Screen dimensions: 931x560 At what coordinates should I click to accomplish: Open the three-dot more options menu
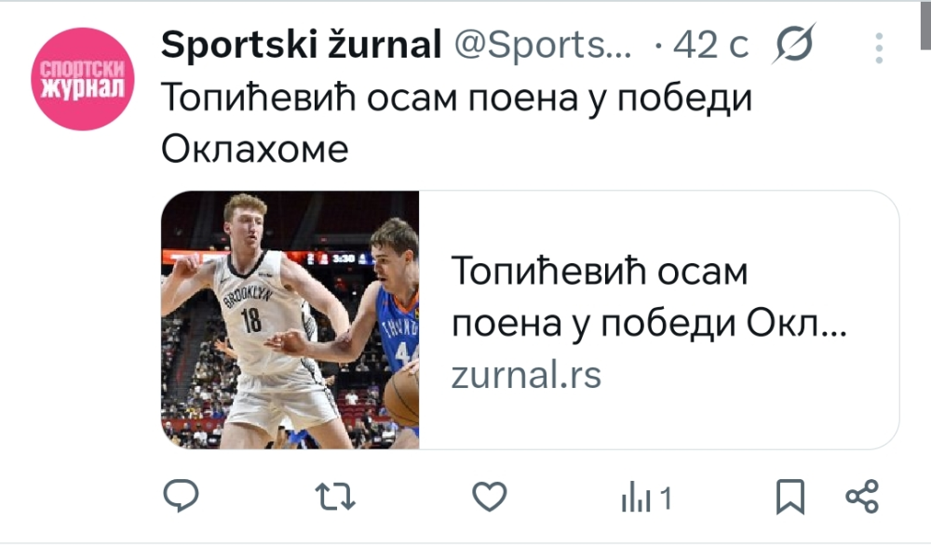pos(879,47)
